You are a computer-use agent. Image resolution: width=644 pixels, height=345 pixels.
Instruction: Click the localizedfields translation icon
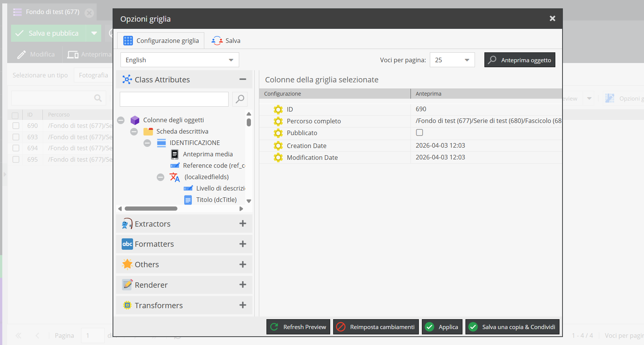(x=175, y=177)
